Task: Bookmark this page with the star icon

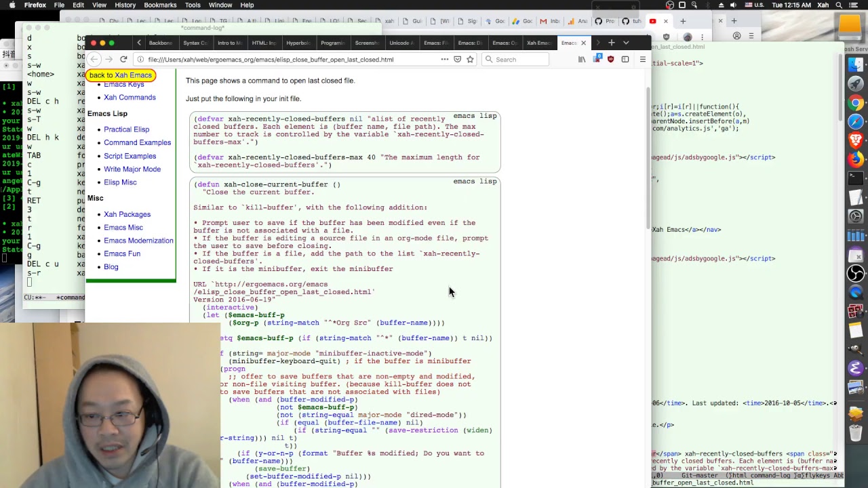Action: pyautogui.click(x=470, y=60)
